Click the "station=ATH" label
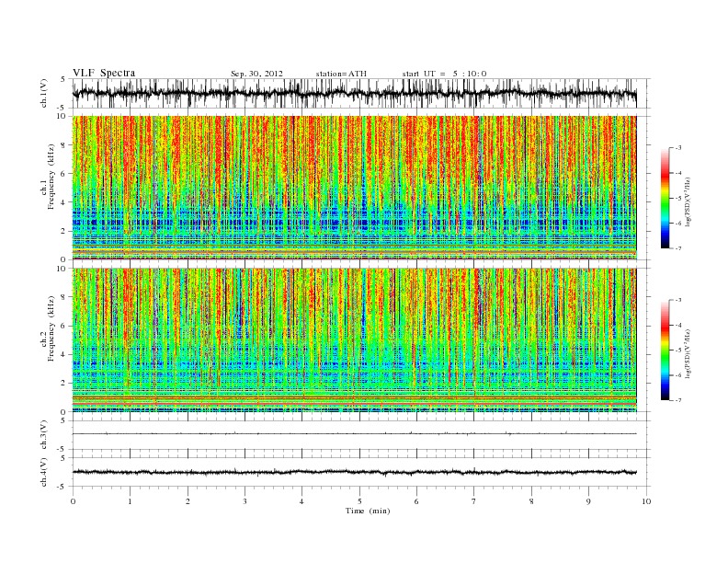This screenshot has width=728, height=563. pos(341,74)
